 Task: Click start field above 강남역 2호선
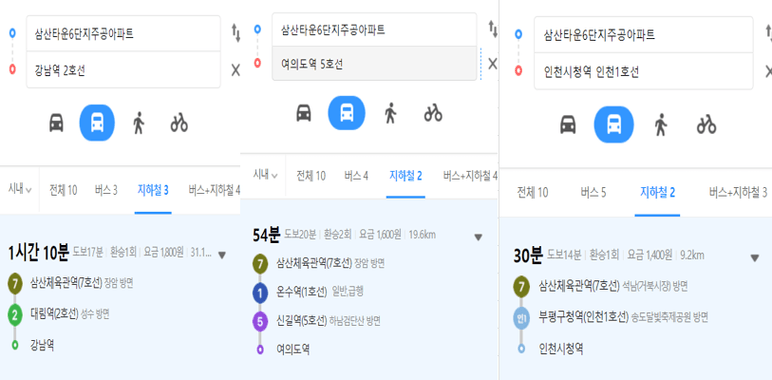coord(123,33)
